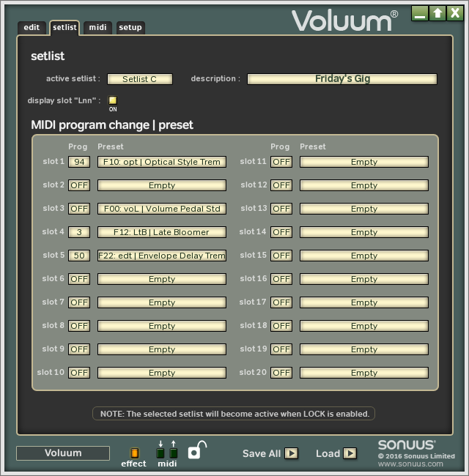Change slot 6 Prog OFF value
469x476 pixels.
[x=79, y=279]
